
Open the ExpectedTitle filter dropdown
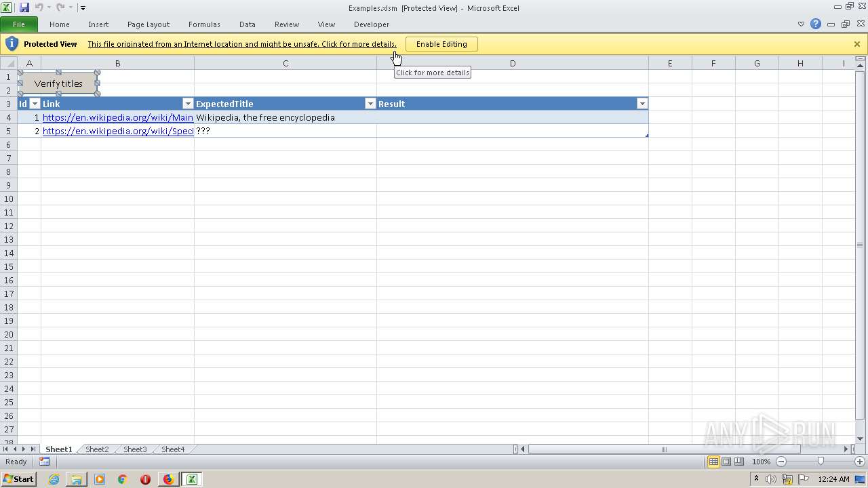point(370,104)
